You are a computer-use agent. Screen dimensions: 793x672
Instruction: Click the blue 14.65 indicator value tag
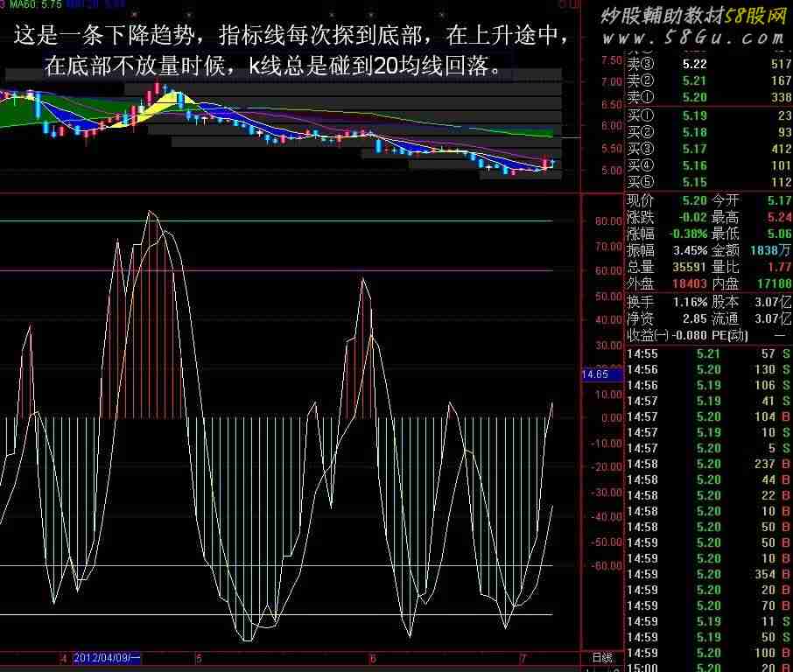[x=602, y=374]
